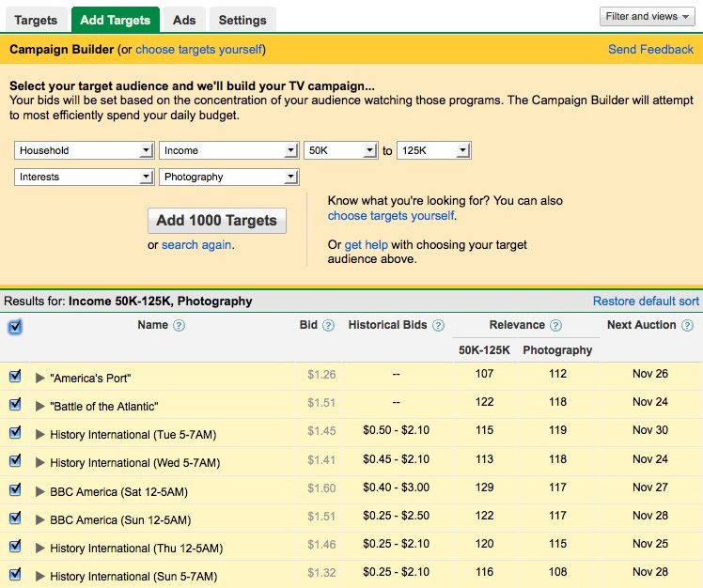
Task: Click Relevance column help icon
Action: (555, 326)
